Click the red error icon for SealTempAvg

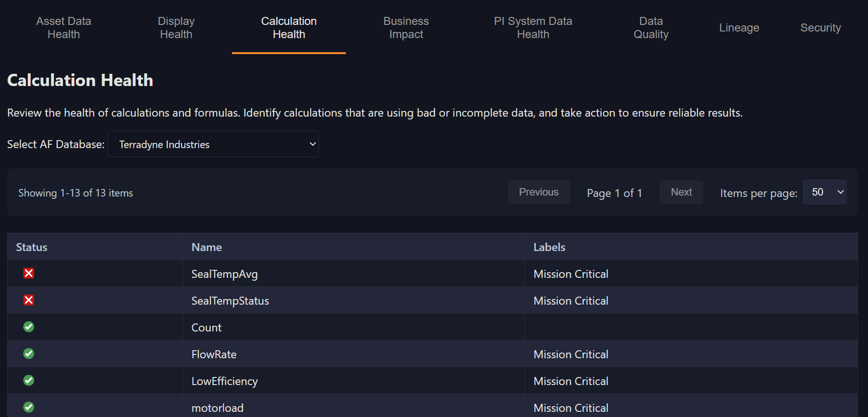[x=29, y=273]
